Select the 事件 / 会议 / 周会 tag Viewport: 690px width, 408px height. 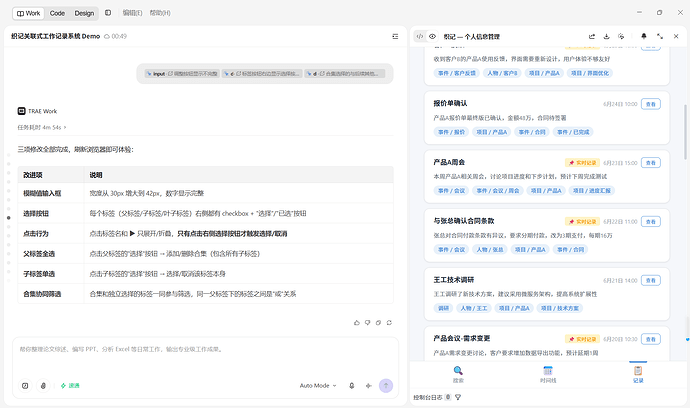[498, 191]
